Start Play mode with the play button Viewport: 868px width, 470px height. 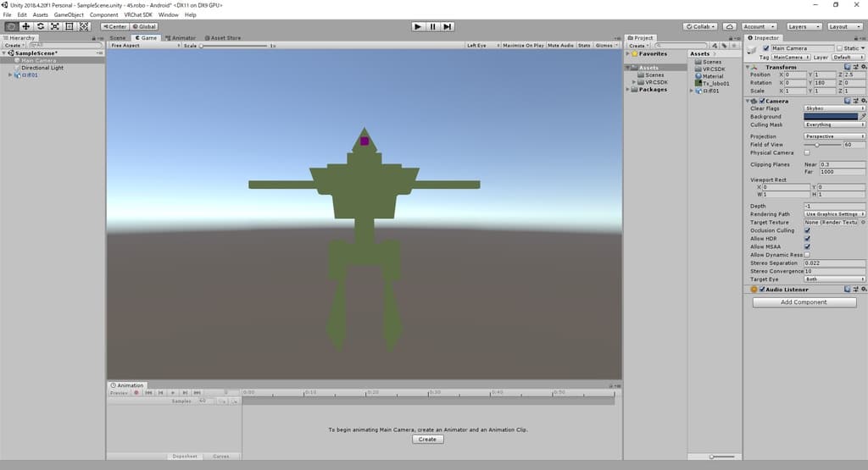pyautogui.click(x=418, y=26)
